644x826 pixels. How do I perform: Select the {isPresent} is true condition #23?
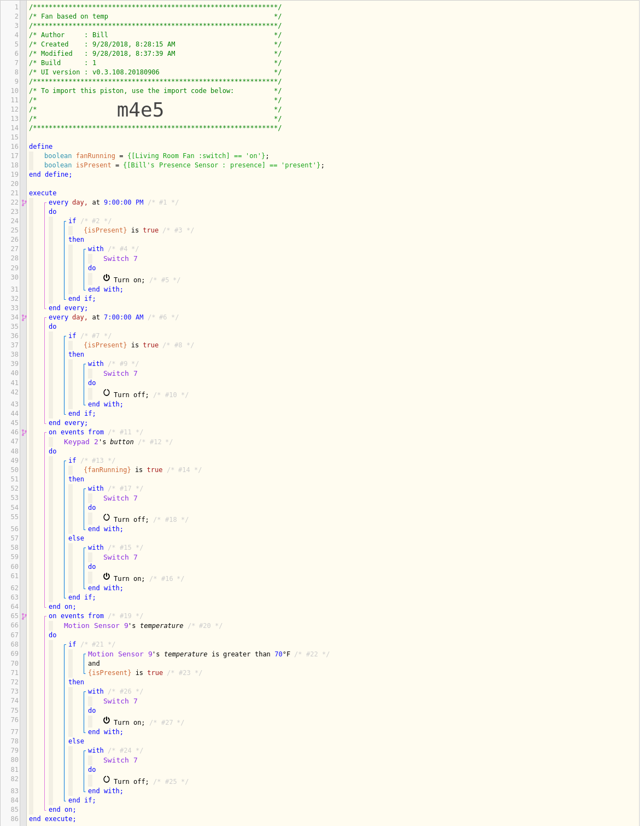click(126, 673)
